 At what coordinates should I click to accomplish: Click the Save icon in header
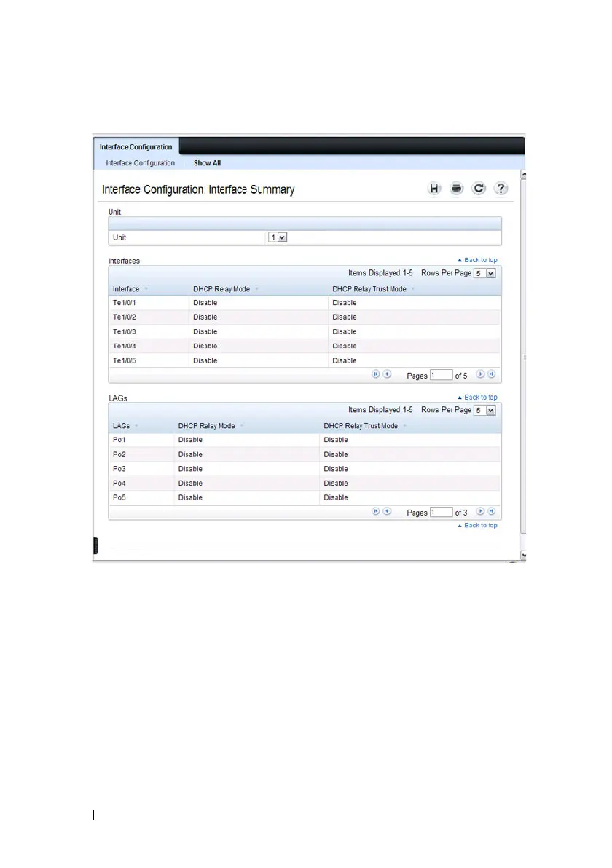tap(434, 189)
